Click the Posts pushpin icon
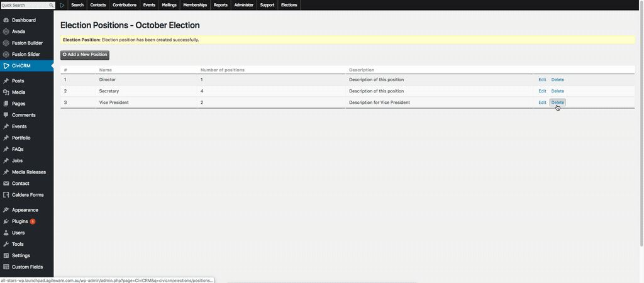The width and height of the screenshot is (644, 283). [6, 81]
